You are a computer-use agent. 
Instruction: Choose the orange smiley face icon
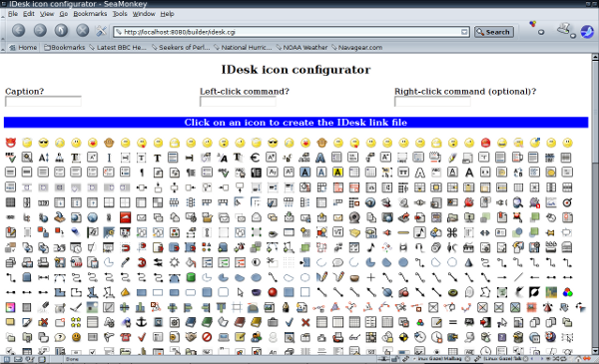(x=77, y=337)
